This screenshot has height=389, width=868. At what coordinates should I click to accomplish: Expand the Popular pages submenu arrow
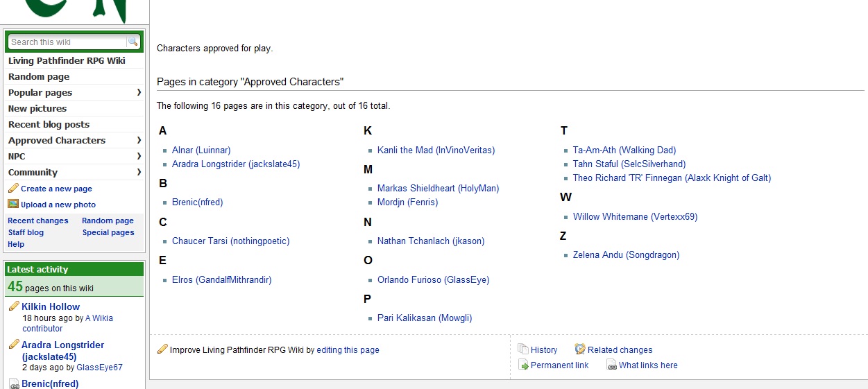tap(139, 92)
